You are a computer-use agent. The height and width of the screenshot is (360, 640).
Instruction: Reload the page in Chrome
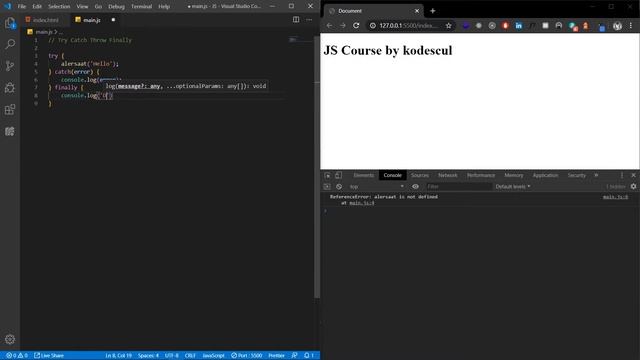coord(356,25)
